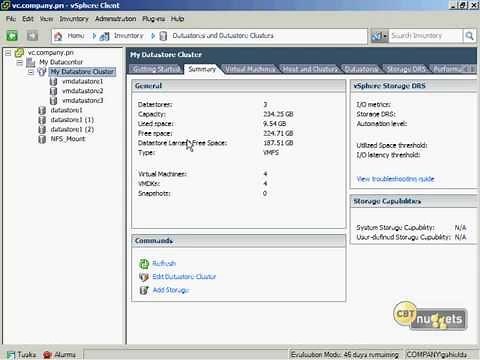Click the Home breadcrumb label

tap(76, 36)
